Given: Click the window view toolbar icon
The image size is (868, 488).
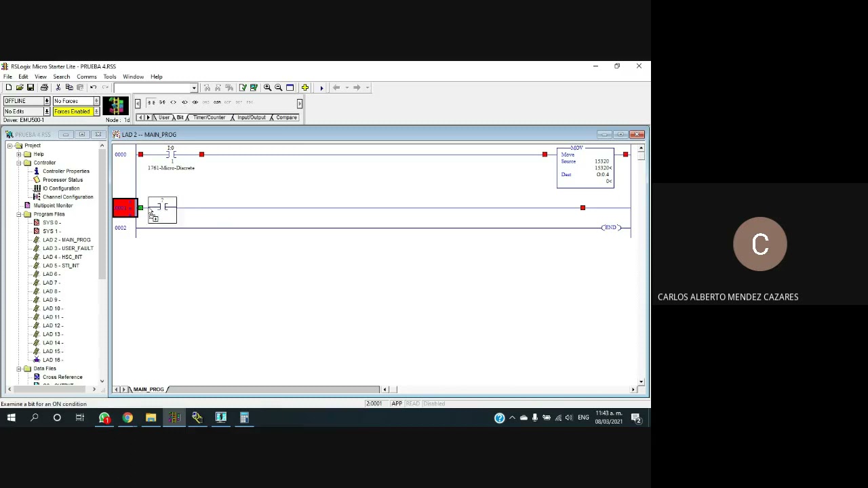Looking at the screenshot, I should [290, 87].
